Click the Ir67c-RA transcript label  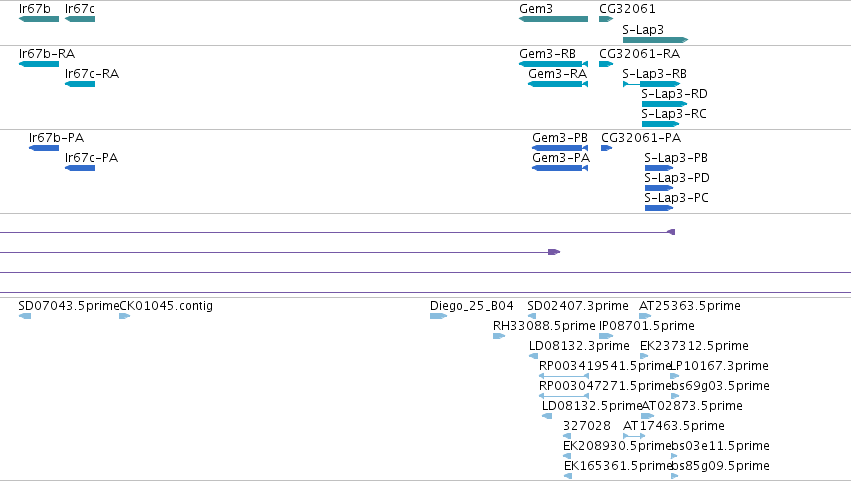(92, 74)
